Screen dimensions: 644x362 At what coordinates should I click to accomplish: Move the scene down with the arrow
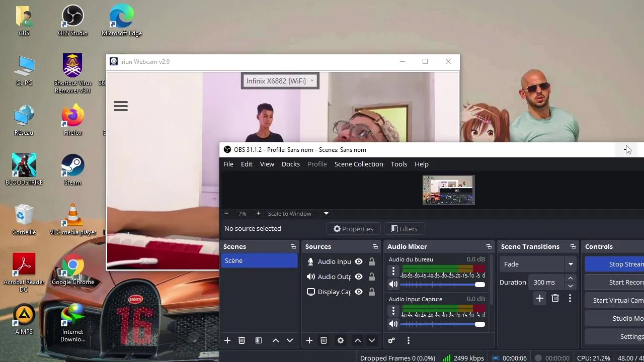click(x=290, y=340)
